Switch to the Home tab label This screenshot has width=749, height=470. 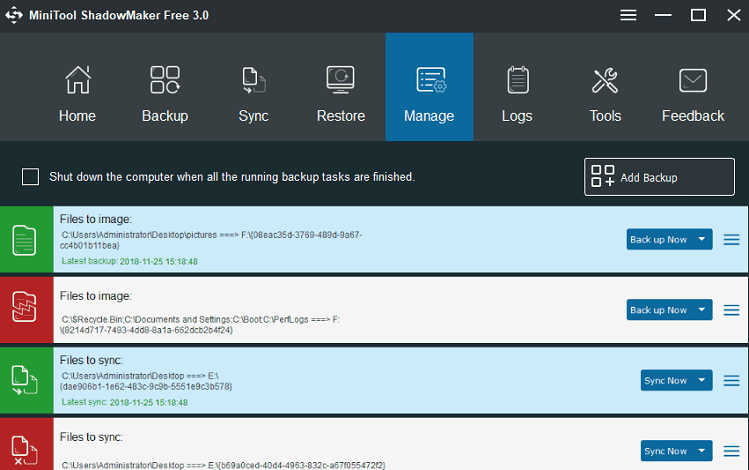point(77,116)
